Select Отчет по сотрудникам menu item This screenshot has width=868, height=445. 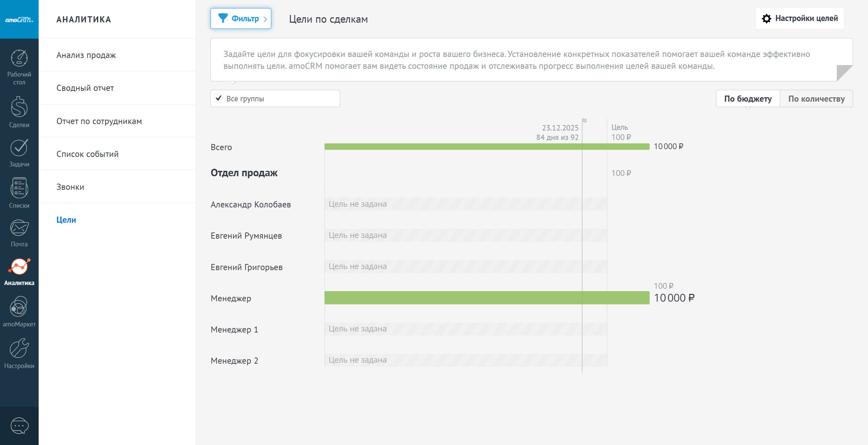(99, 121)
